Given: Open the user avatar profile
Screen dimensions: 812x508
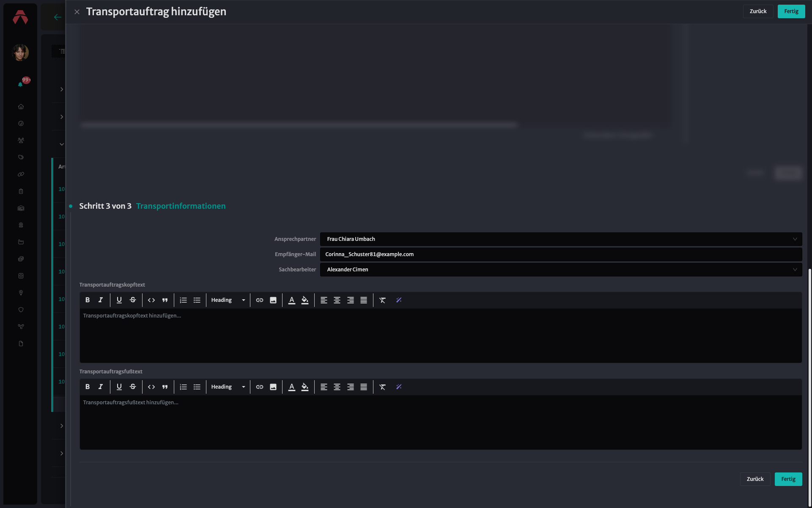Looking at the screenshot, I should coord(20,52).
